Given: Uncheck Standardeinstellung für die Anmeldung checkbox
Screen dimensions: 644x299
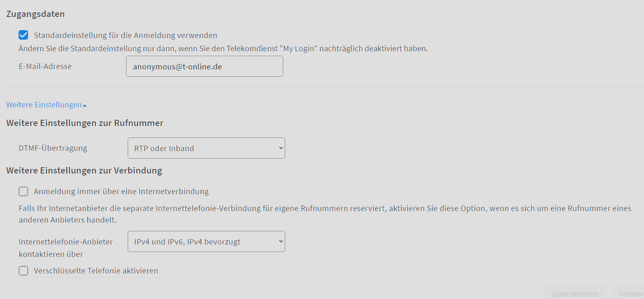Looking at the screenshot, I should click(x=24, y=35).
